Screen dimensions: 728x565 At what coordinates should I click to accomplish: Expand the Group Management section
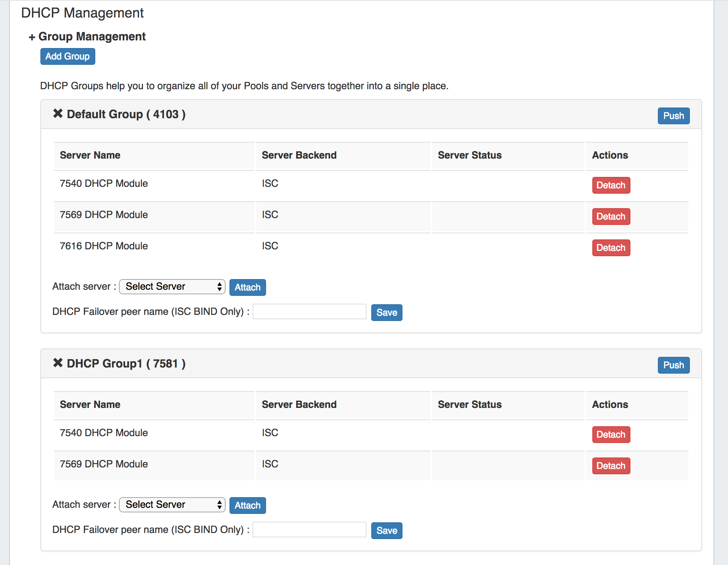click(x=32, y=37)
